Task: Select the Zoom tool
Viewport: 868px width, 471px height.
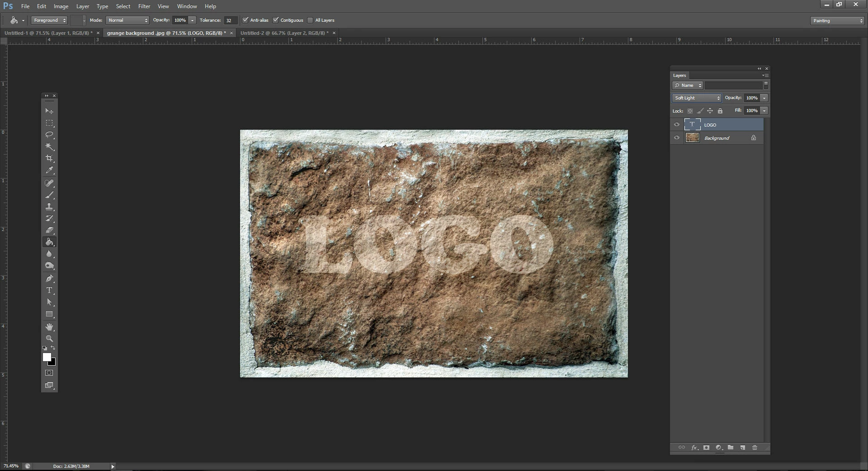Action: [x=49, y=339]
